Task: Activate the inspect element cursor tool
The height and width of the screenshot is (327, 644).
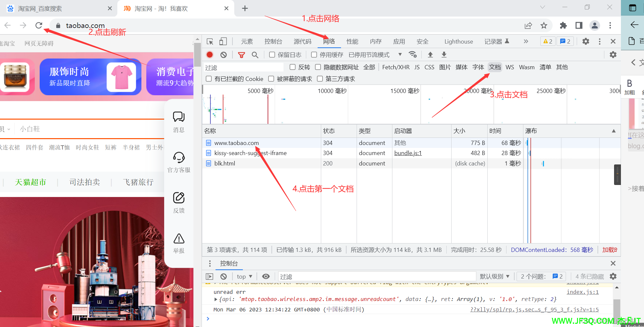Action: coord(210,42)
